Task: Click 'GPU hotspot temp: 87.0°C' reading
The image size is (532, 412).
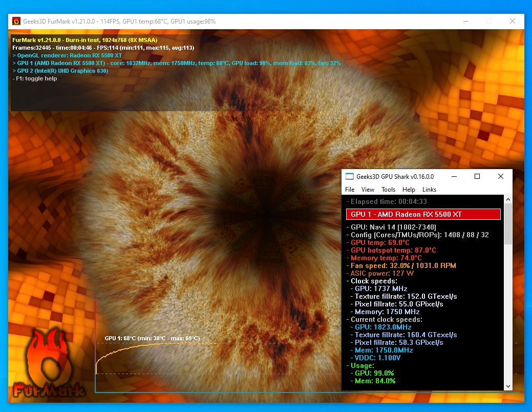Action: (x=391, y=250)
